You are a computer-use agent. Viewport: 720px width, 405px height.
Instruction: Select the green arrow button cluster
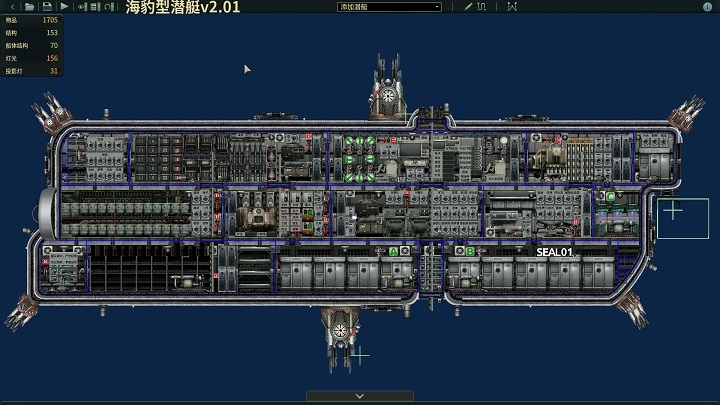(360, 159)
